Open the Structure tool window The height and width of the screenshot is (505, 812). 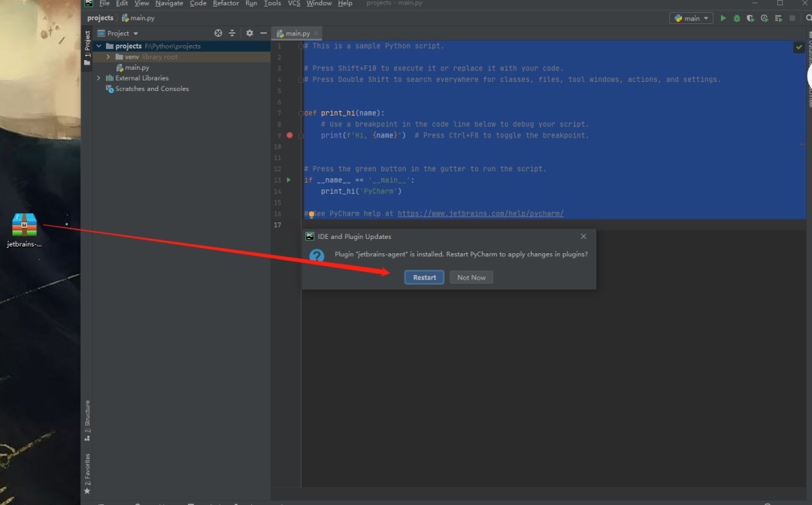88,422
